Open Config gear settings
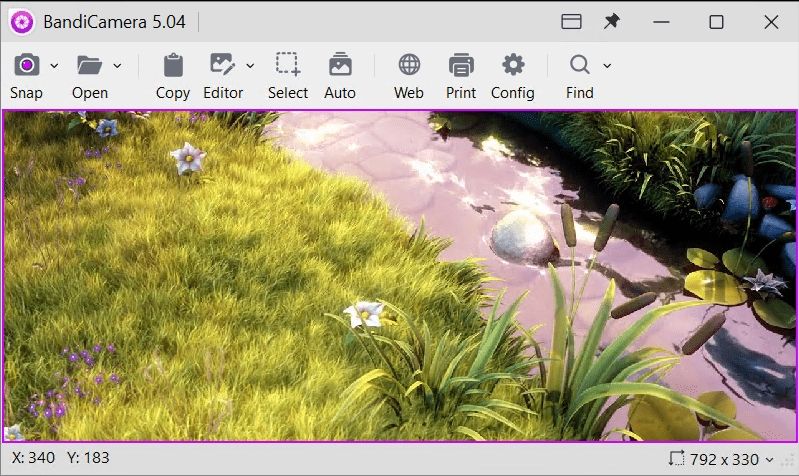 tap(513, 66)
